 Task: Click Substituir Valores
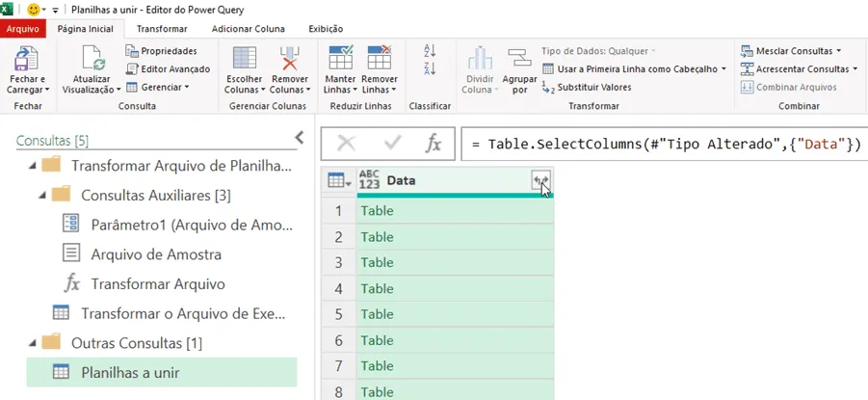[x=587, y=87]
